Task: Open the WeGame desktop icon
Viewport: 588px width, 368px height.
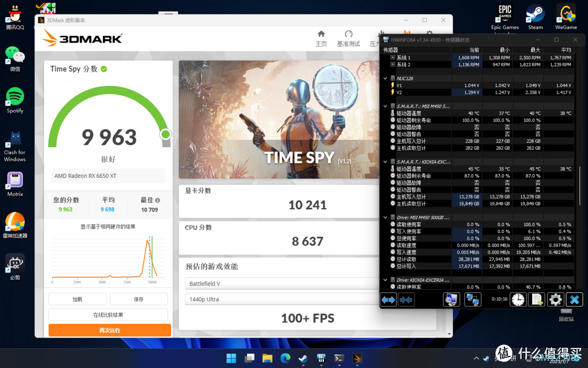Action: 566,17
